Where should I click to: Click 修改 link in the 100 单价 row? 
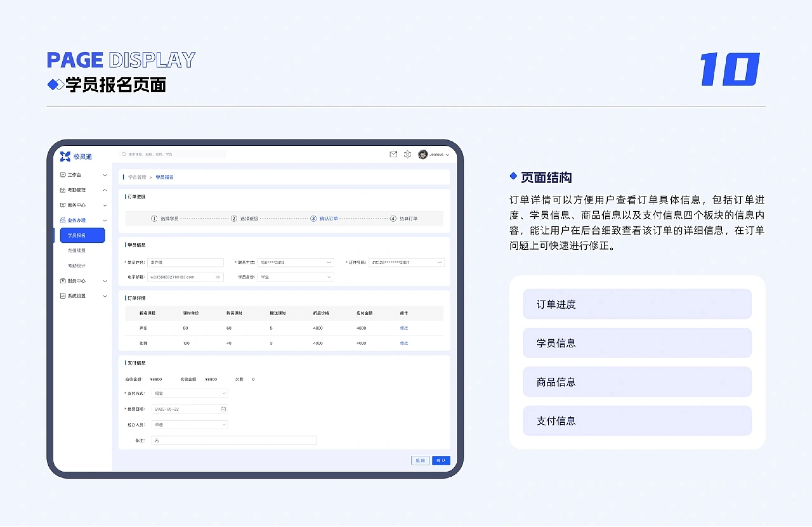(x=404, y=343)
